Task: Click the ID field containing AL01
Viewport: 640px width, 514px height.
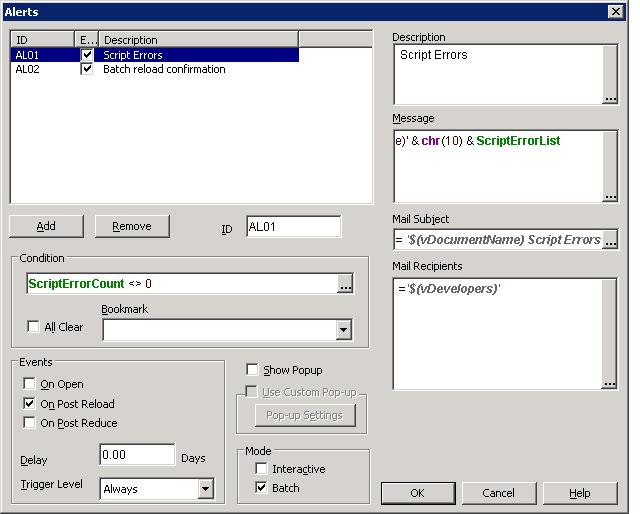Action: click(293, 227)
